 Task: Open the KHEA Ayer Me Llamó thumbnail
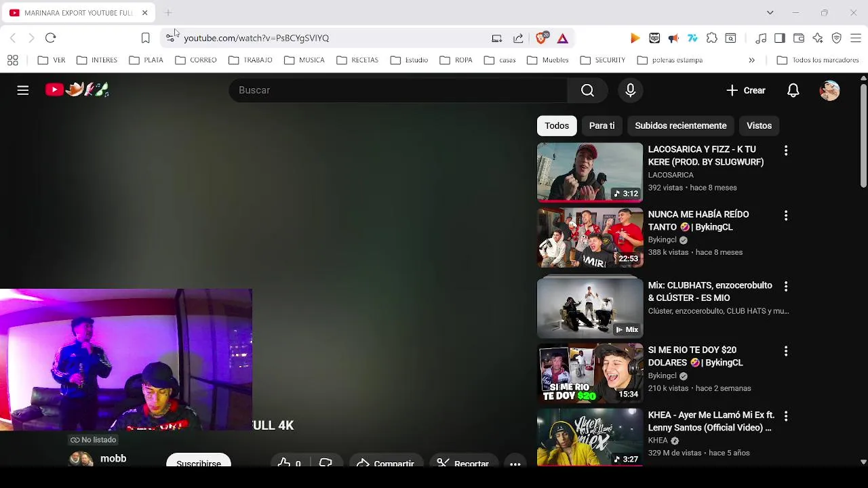[x=590, y=437]
